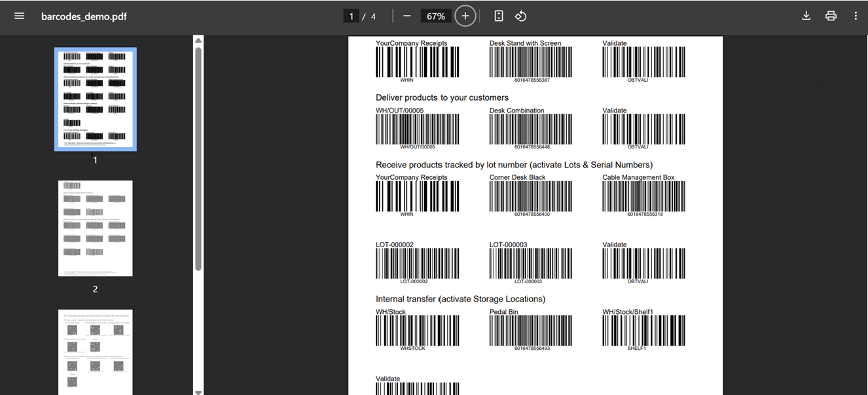Viewport: 868px width, 395px height.
Task: Rotate the document counterclockwise
Action: click(520, 16)
